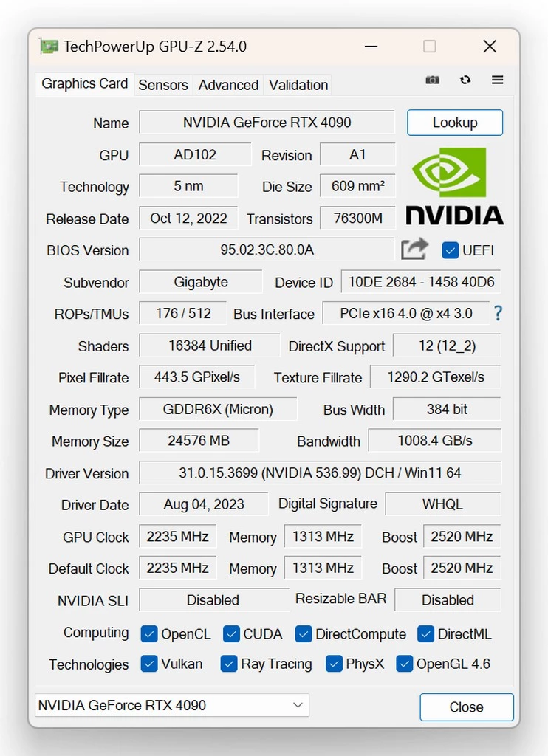Click the Transistors field 76300M
The width and height of the screenshot is (548, 756).
pyautogui.click(x=357, y=219)
